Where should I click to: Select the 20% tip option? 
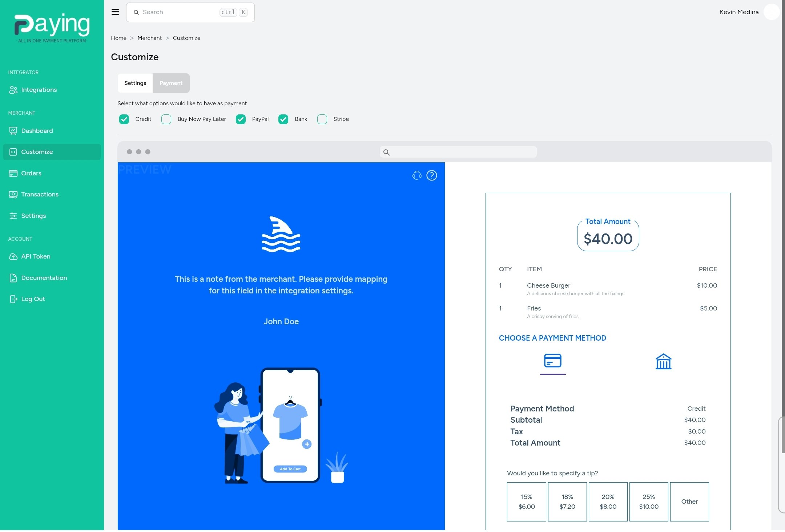pos(608,501)
